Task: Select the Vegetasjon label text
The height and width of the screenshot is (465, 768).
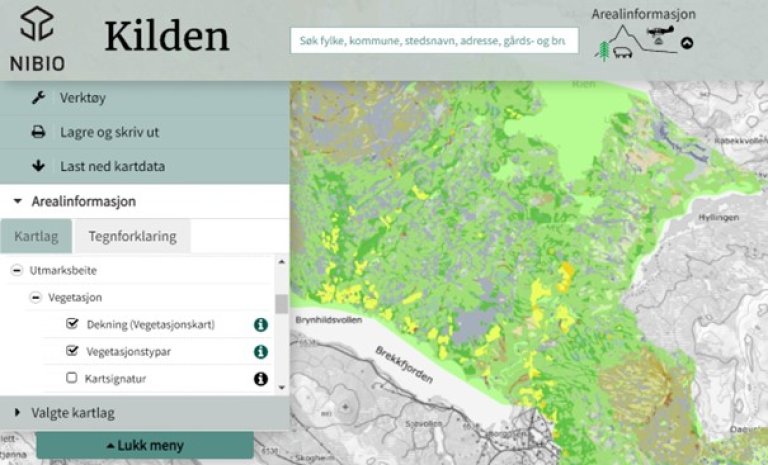Action: (75, 297)
